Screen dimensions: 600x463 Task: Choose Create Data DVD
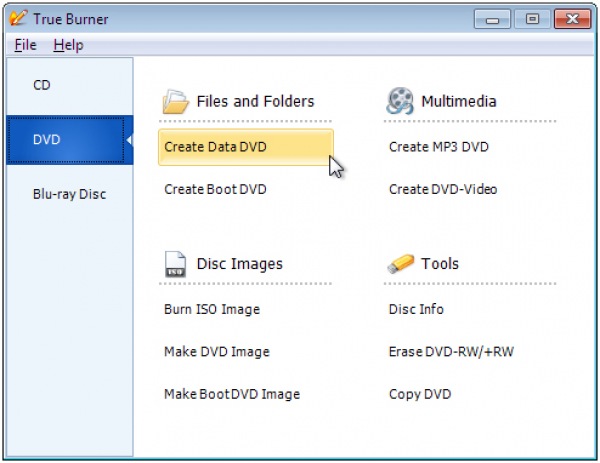216,147
